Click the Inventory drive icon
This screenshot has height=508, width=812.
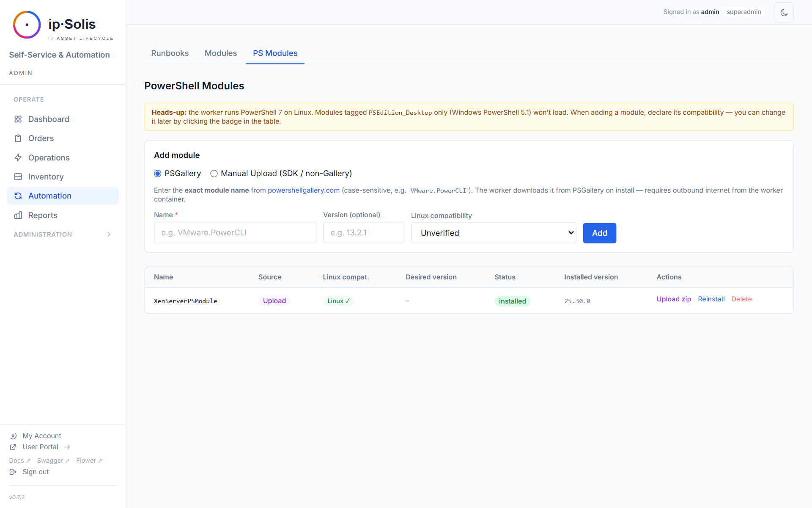[18, 177]
